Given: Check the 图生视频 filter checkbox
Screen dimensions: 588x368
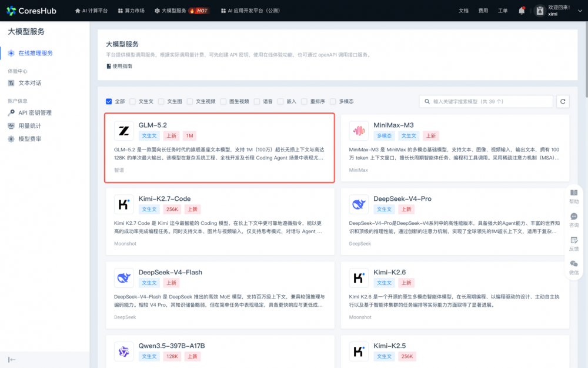Looking at the screenshot, I should (223, 101).
